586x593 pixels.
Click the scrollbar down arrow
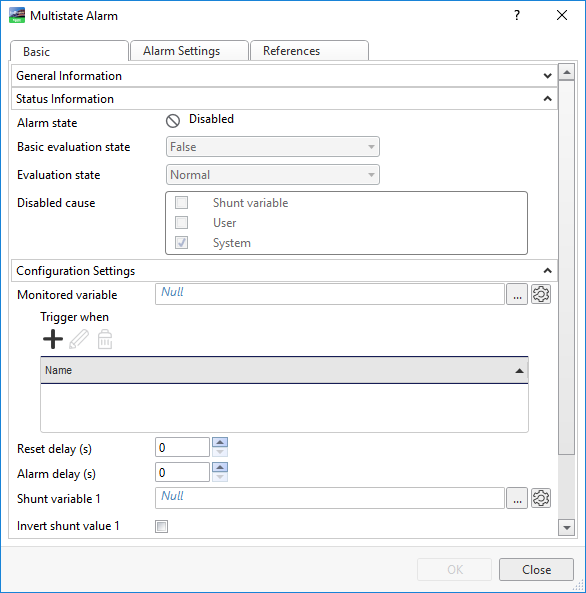click(567, 528)
